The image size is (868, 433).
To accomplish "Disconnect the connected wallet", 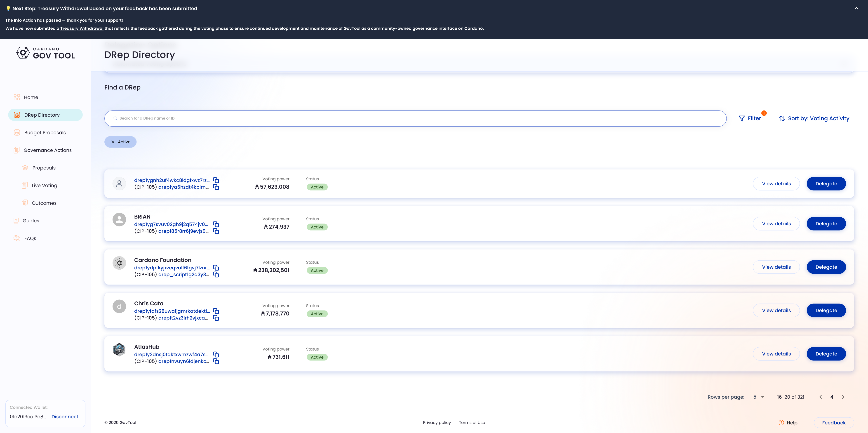I will (x=65, y=417).
